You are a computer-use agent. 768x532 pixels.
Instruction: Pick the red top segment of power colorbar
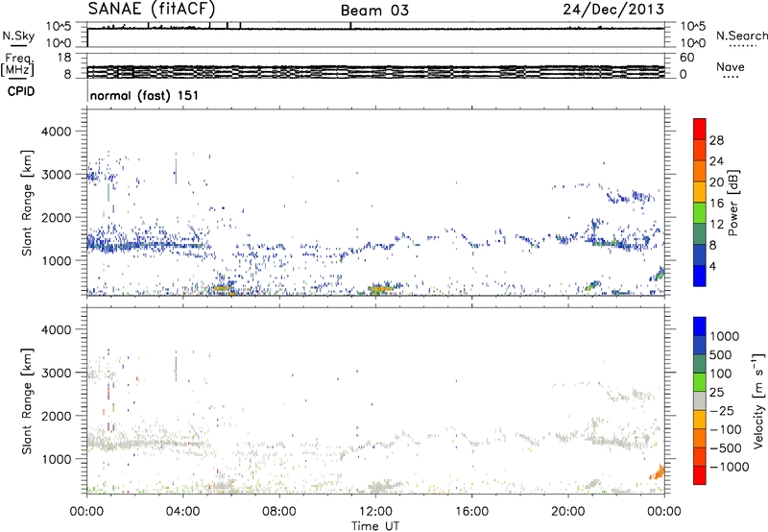click(700, 129)
